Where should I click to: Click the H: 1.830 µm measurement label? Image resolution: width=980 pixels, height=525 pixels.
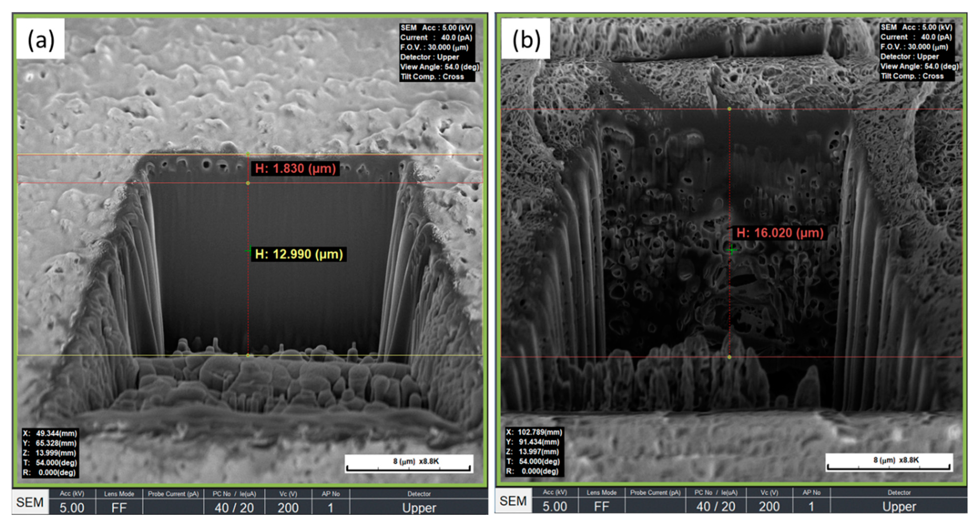pyautogui.click(x=295, y=169)
